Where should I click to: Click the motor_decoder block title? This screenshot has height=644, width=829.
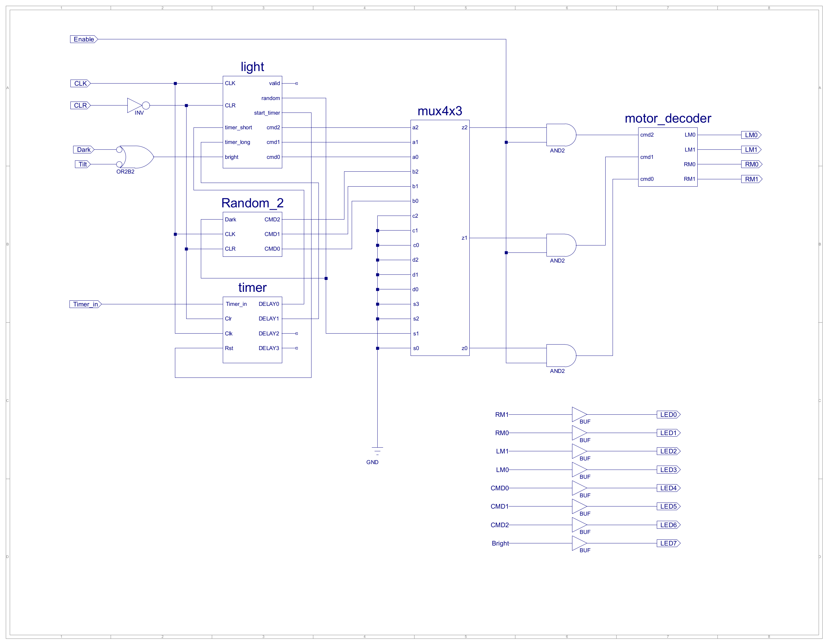(668, 118)
